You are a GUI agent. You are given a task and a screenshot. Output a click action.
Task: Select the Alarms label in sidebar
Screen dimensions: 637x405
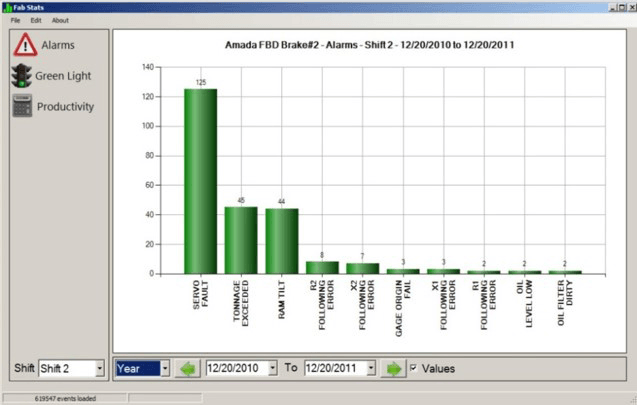coord(57,45)
